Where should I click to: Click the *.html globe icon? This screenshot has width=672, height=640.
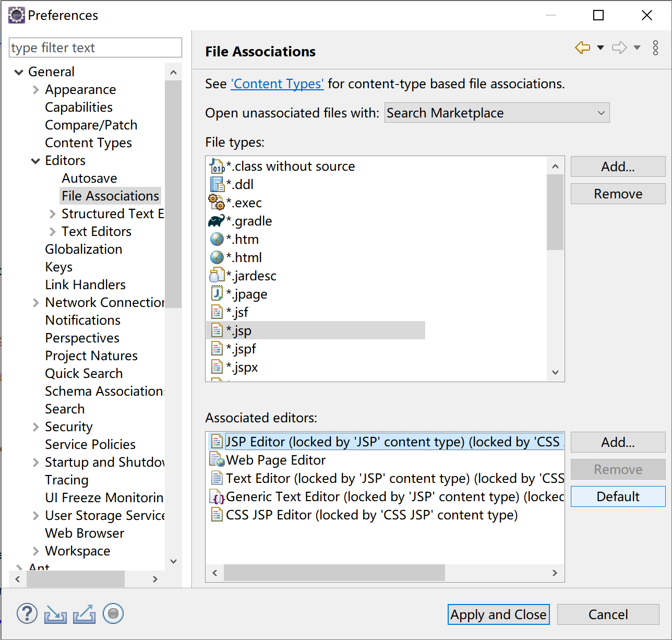point(217,257)
